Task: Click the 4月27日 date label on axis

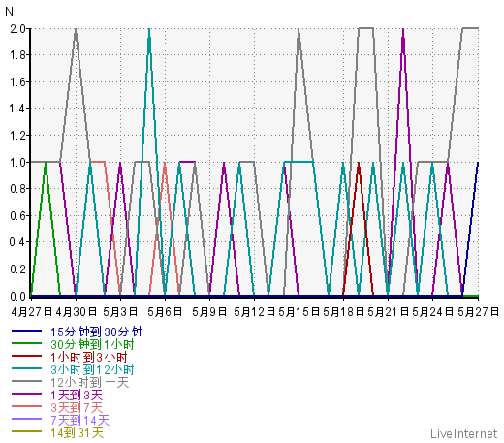Action: tap(31, 312)
